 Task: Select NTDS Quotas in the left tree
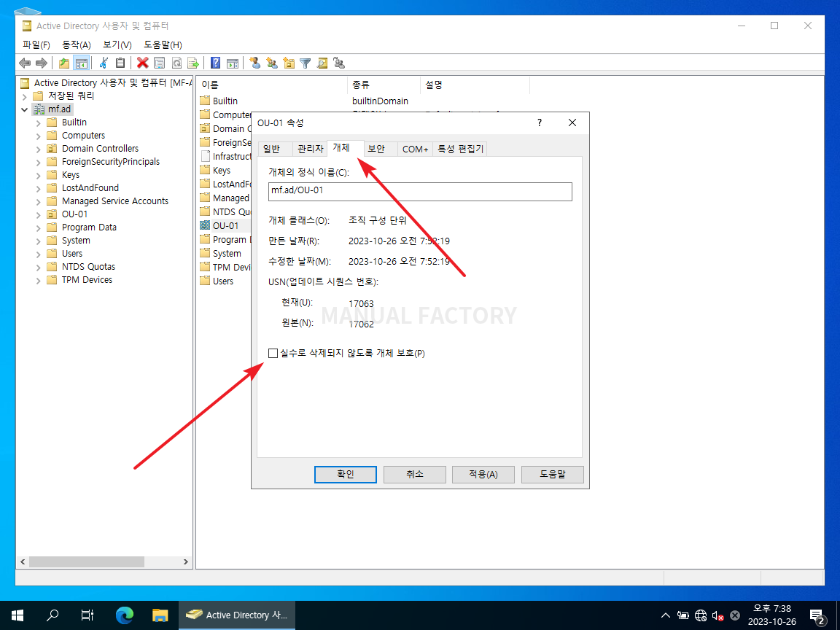click(x=88, y=267)
